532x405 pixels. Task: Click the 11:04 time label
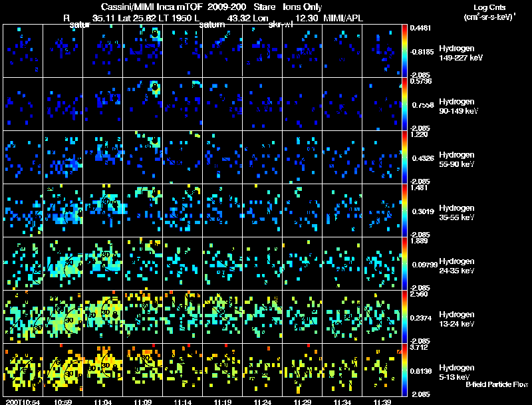click(x=103, y=402)
